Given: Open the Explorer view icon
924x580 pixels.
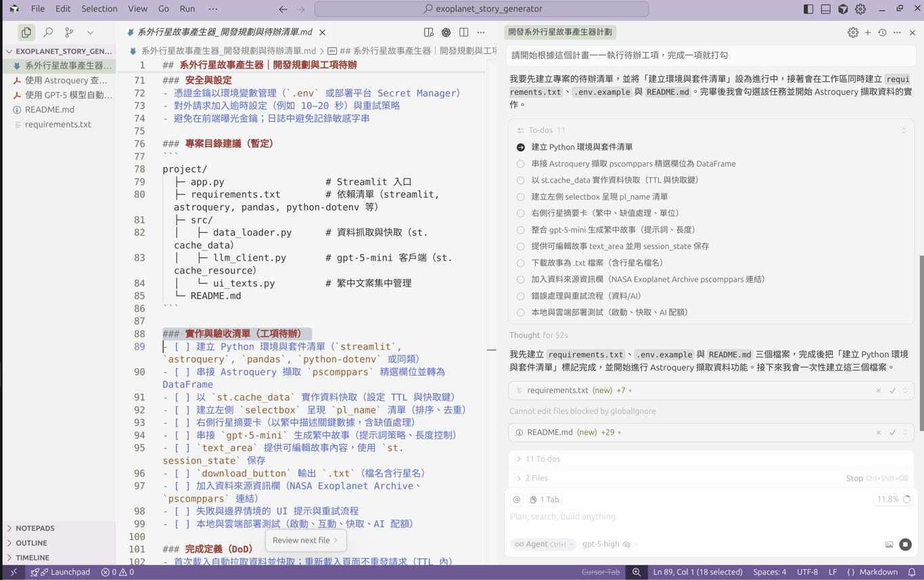Looking at the screenshot, I should pyautogui.click(x=26, y=32).
